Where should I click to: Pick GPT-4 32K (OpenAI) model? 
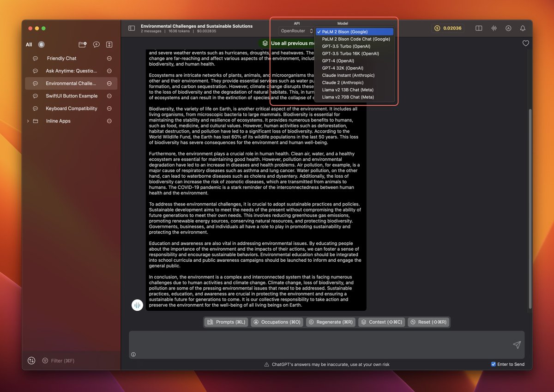tap(355, 68)
